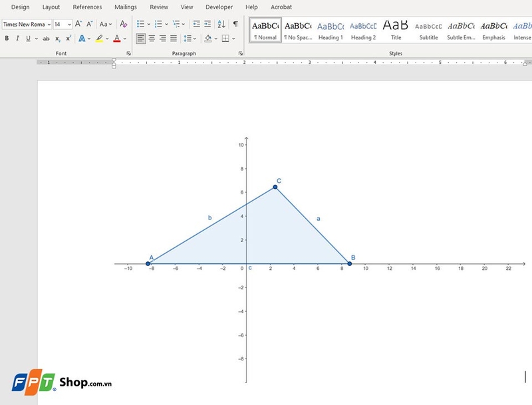The height and width of the screenshot is (405, 532).
Task: Apply text effects and typography
Action: (82, 39)
